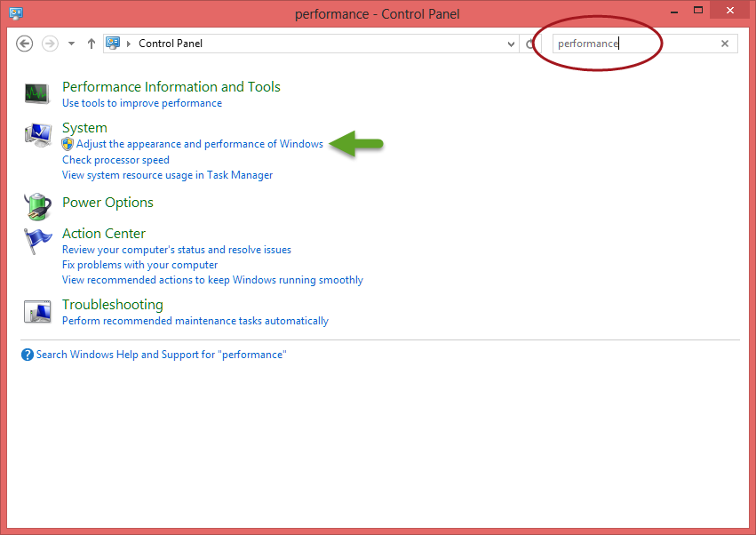
Task: Refresh the Control Panel view
Action: click(529, 44)
